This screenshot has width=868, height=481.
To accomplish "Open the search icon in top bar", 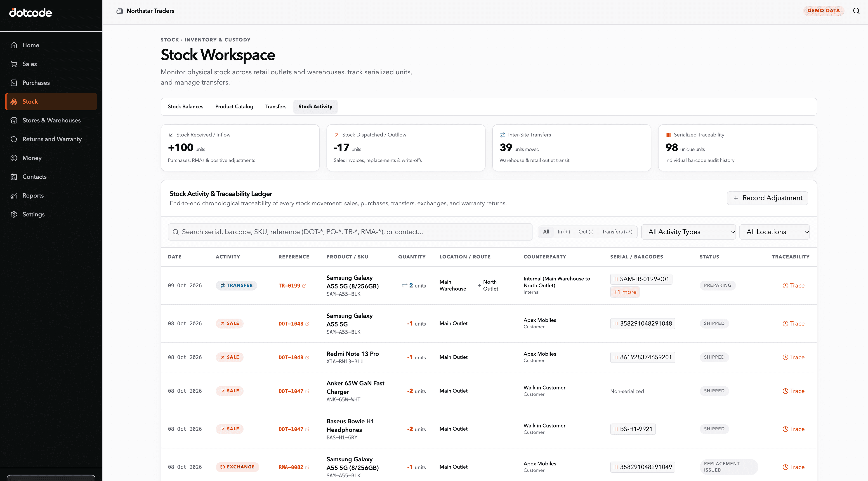I will 856,11.
